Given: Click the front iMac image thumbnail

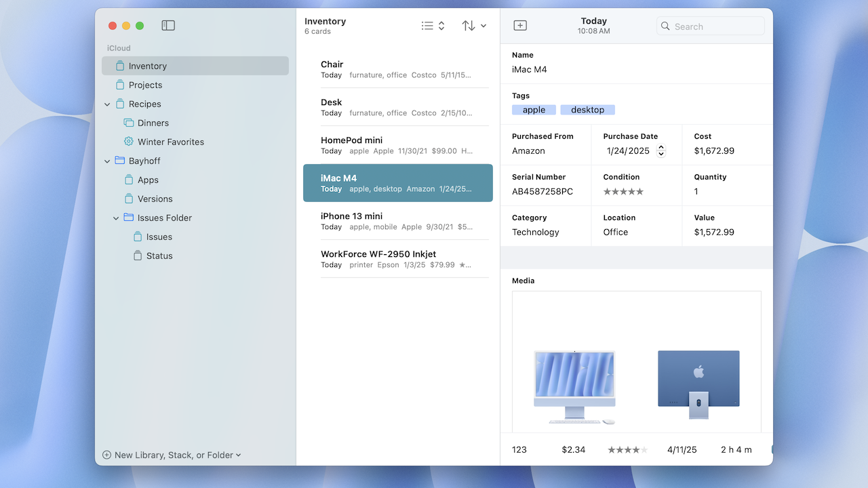Looking at the screenshot, I should [575, 387].
